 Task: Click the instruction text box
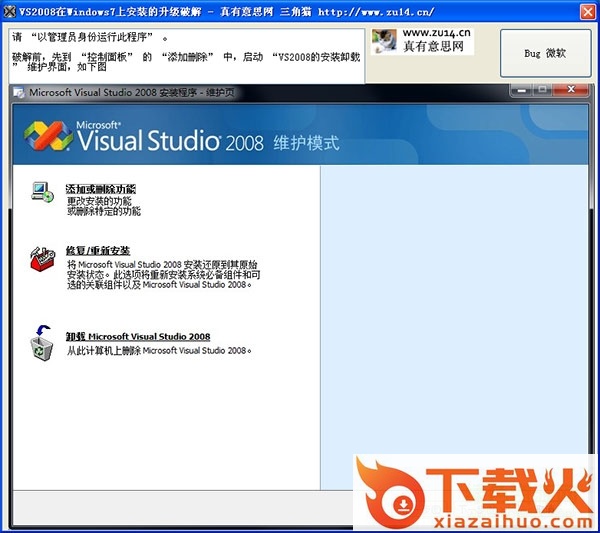click(x=187, y=55)
